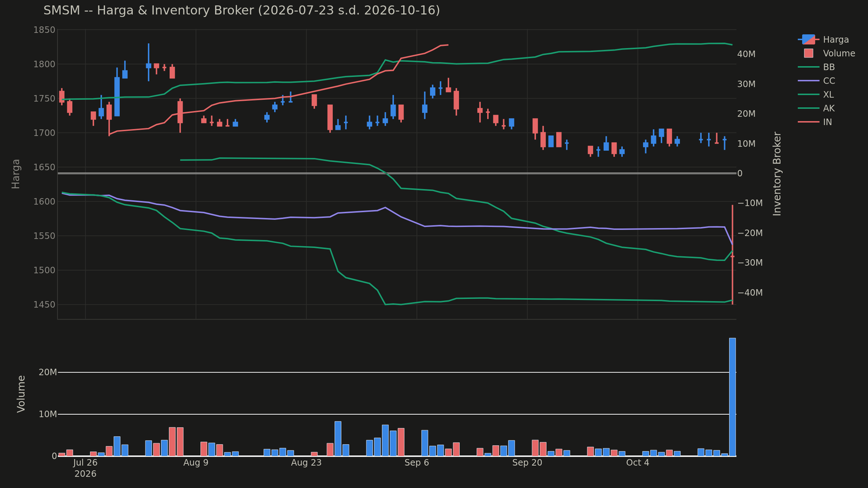
Task: Click the −40M inventory axis label
Action: point(750,293)
